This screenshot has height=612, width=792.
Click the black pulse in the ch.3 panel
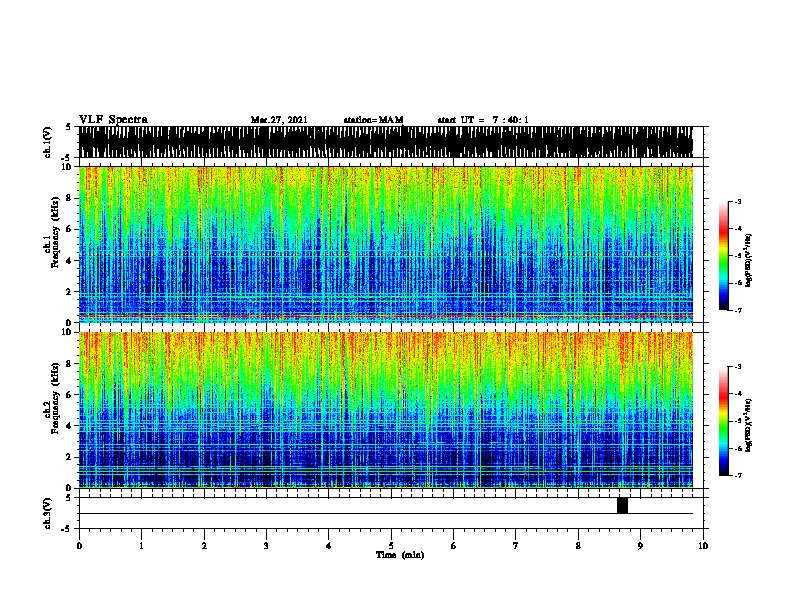[x=622, y=505]
